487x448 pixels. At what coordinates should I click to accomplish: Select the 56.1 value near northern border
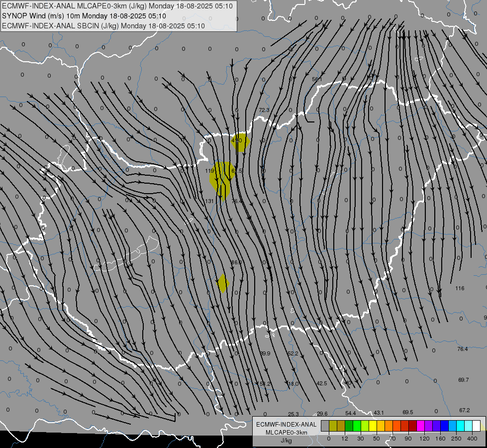pos(317,79)
